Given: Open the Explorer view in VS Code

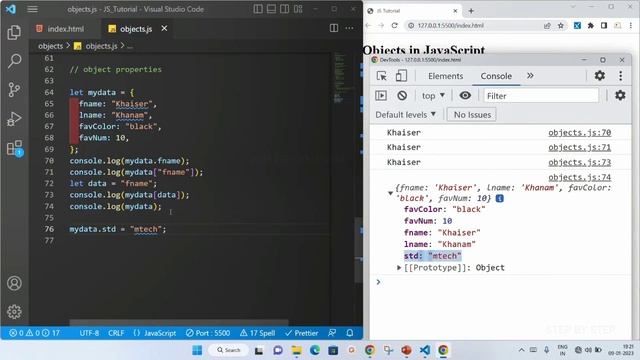Looking at the screenshot, I should [14, 32].
